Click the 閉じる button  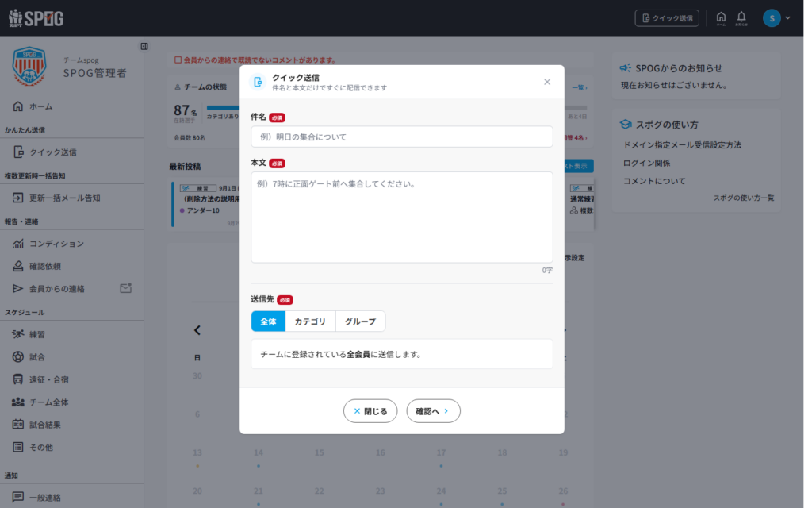click(370, 411)
